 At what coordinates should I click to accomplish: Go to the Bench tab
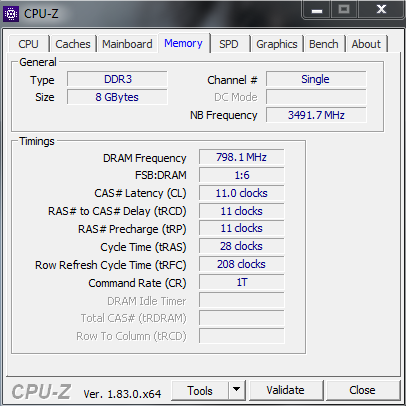(x=324, y=44)
